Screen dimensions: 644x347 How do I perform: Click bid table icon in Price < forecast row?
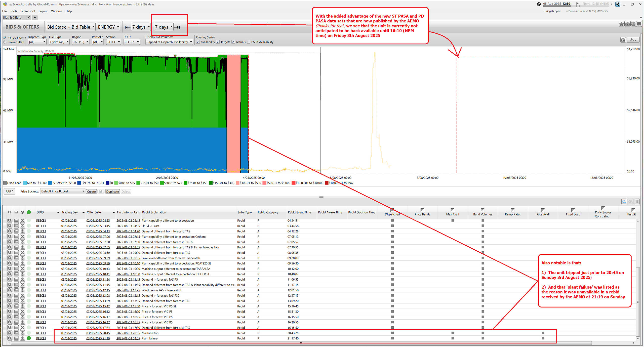[x=16, y=317]
